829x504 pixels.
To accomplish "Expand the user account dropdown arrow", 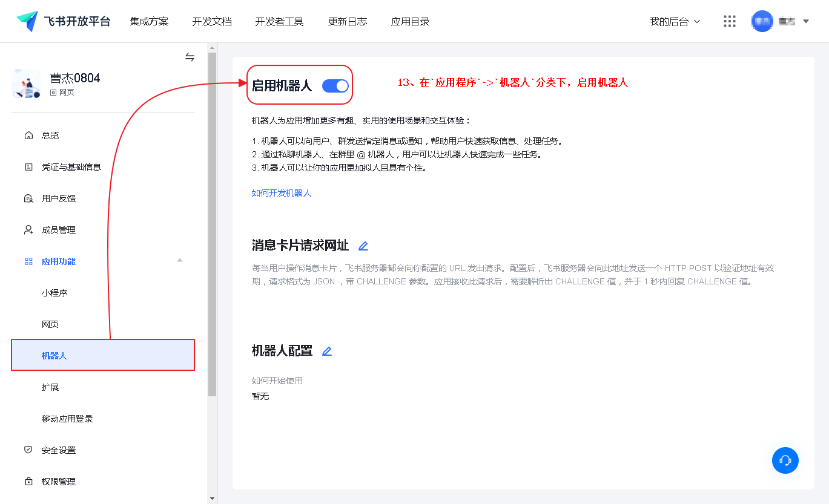I will 806,22.
